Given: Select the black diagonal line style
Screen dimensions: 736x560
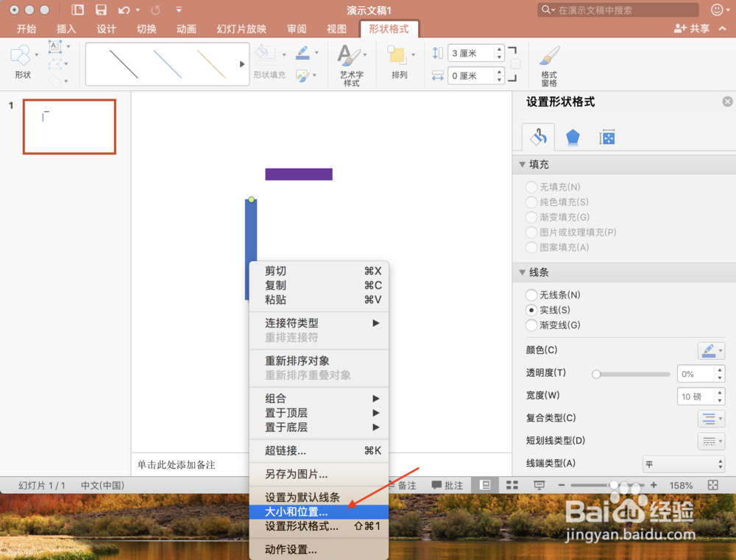Looking at the screenshot, I should pyautogui.click(x=124, y=64).
